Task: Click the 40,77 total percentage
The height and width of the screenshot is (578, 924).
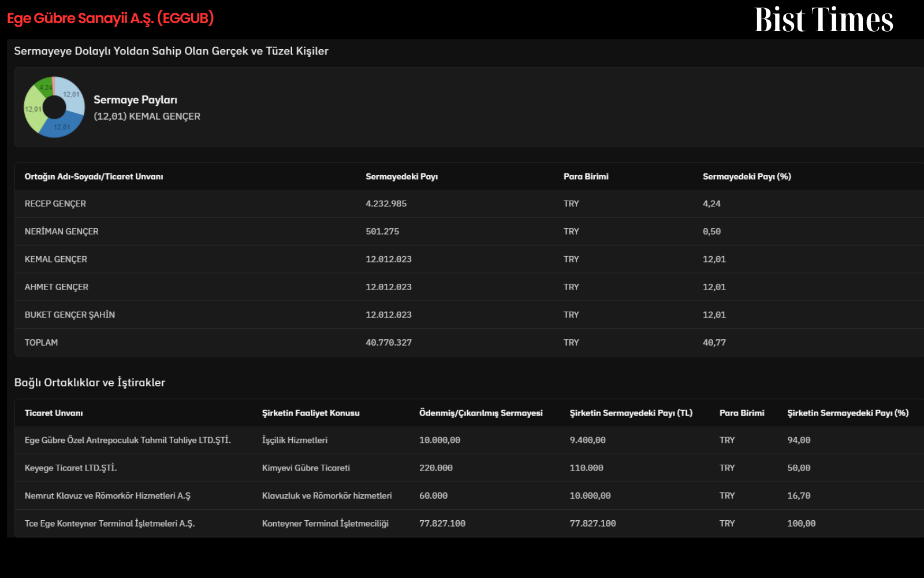Action: [714, 342]
